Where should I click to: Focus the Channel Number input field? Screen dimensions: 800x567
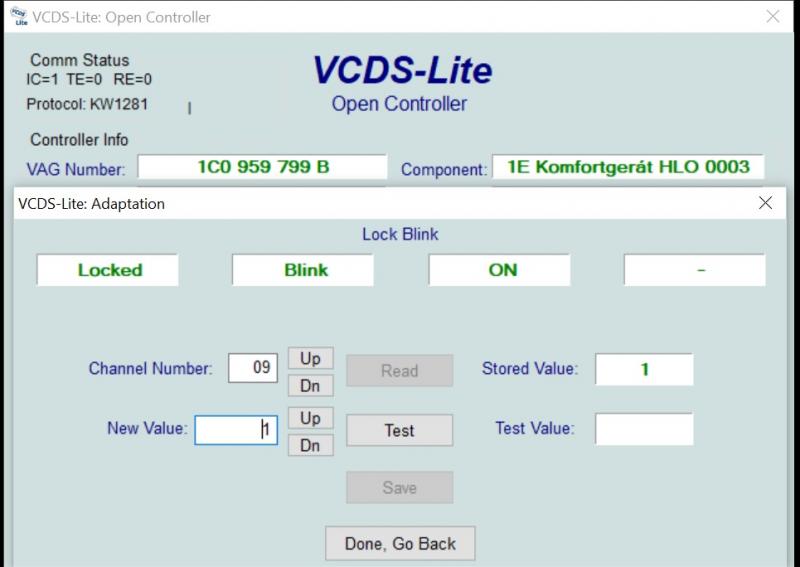pyautogui.click(x=253, y=367)
